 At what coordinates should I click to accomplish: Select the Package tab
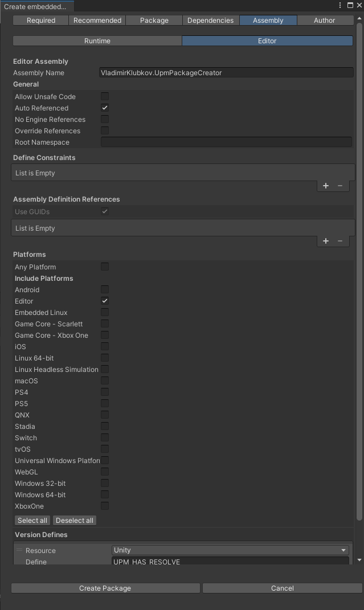(154, 20)
